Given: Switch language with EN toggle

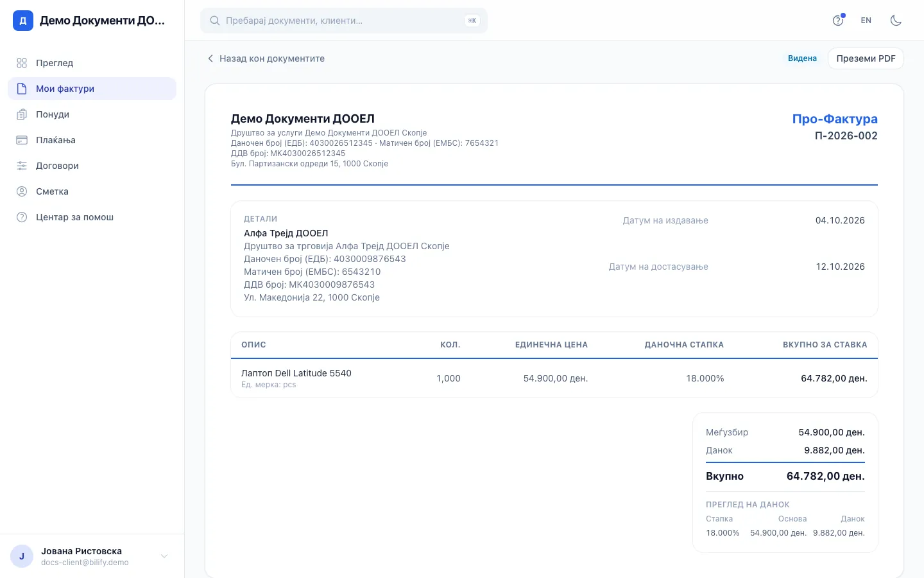Looking at the screenshot, I should click(x=866, y=21).
